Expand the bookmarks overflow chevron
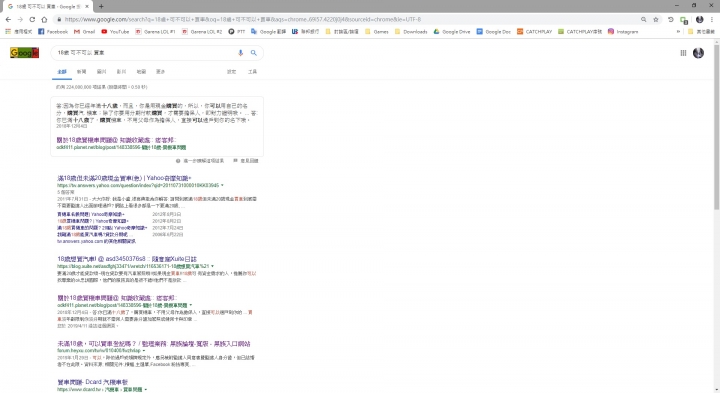 (678, 32)
